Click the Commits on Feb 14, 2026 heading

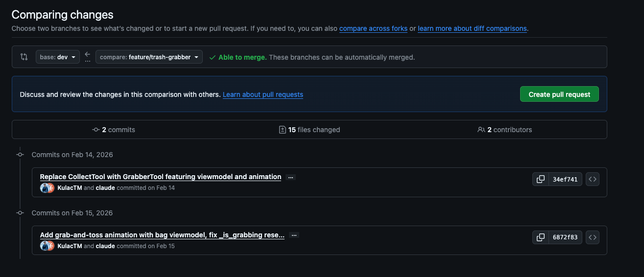click(72, 155)
